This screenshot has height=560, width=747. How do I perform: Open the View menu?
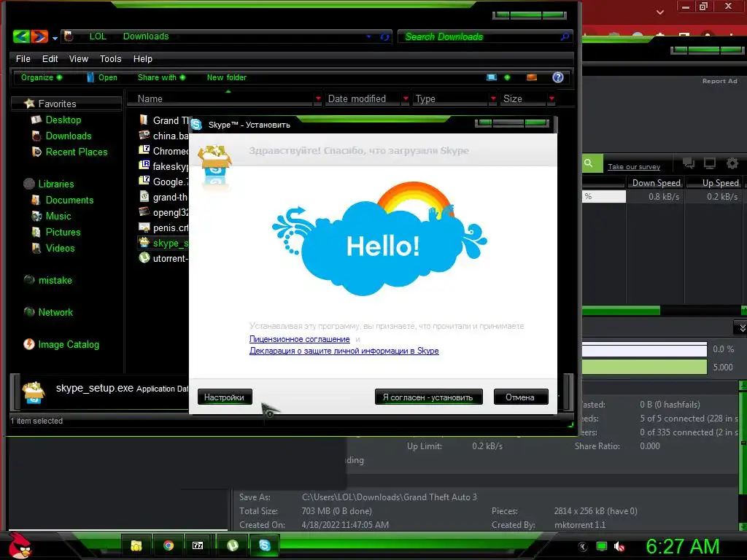[x=79, y=58]
